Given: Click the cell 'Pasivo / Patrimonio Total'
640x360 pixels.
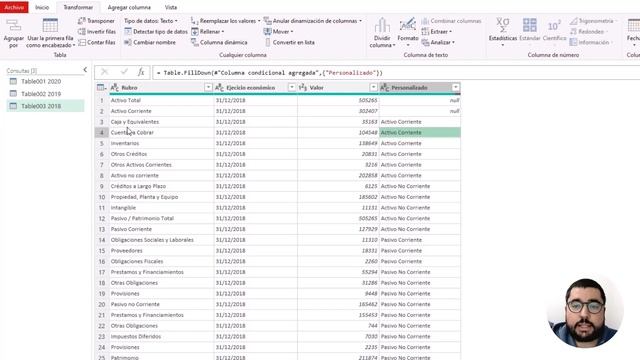Looking at the screenshot, I should point(161,218).
